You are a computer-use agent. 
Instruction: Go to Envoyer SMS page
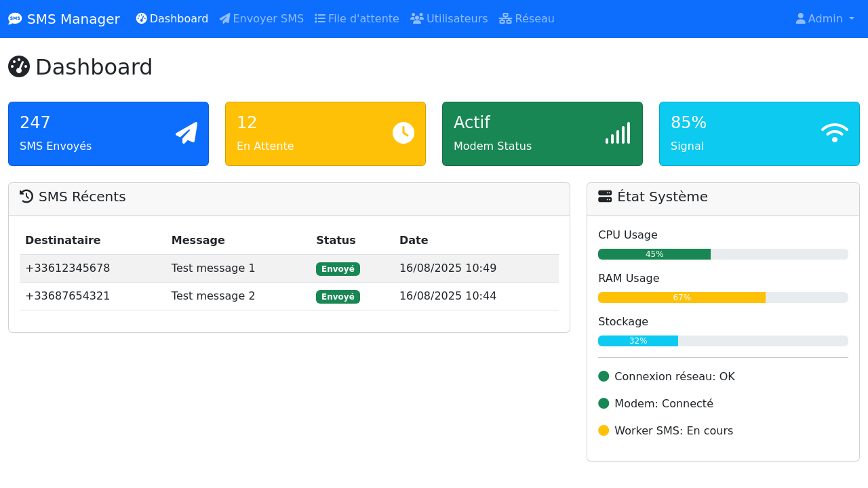[x=261, y=19]
